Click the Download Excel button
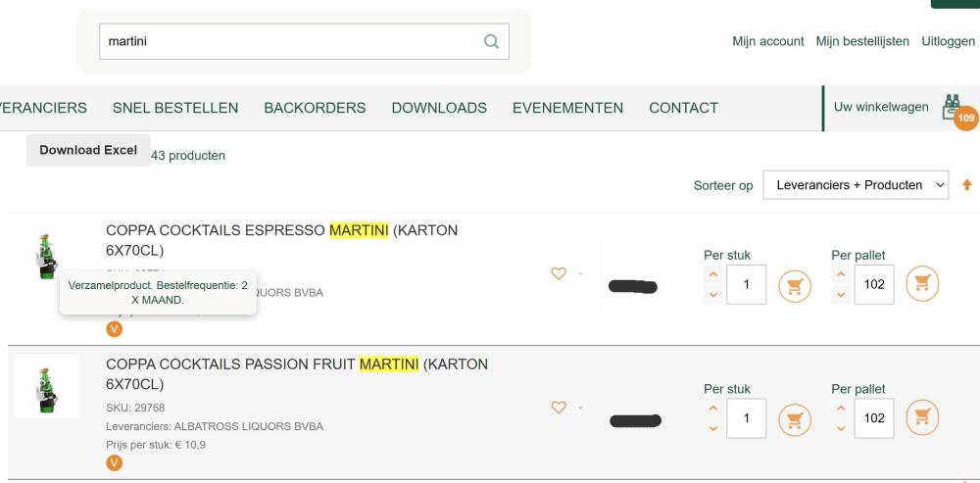 click(88, 150)
